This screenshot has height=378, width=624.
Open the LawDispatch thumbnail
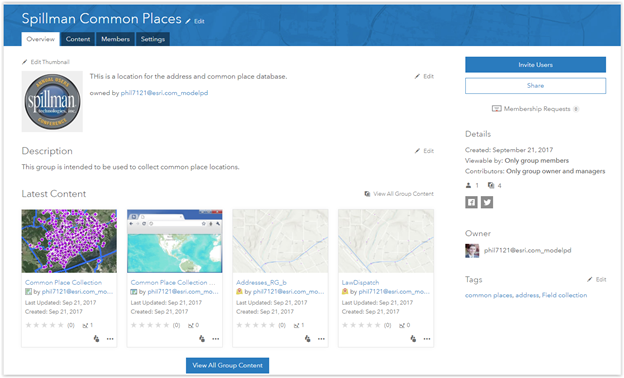click(x=386, y=241)
